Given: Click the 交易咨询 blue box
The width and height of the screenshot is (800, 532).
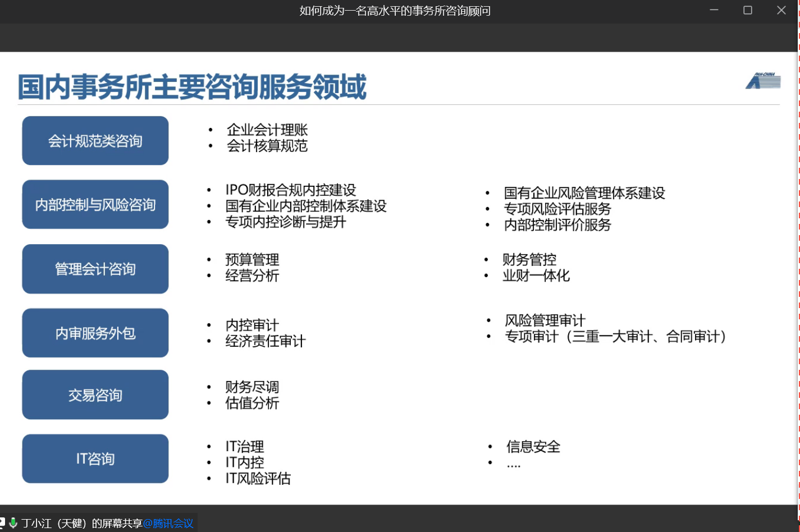Looking at the screenshot, I should coord(95,395).
